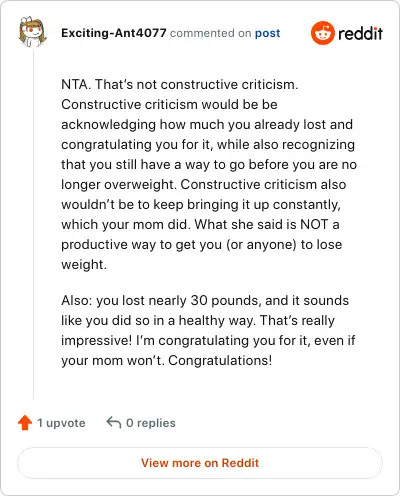Click the 'View more on Reddit' button
400x496 pixels.
click(x=200, y=463)
